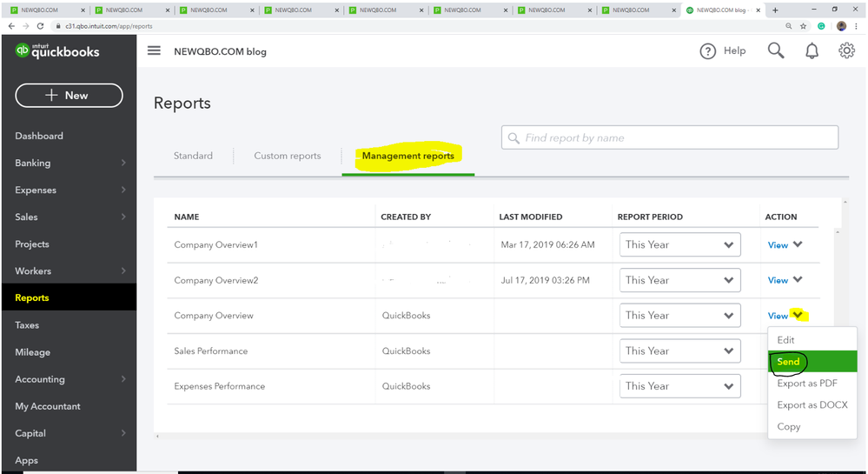Open new browser tab with plus
The height and width of the screenshot is (474, 868).
(x=775, y=10)
